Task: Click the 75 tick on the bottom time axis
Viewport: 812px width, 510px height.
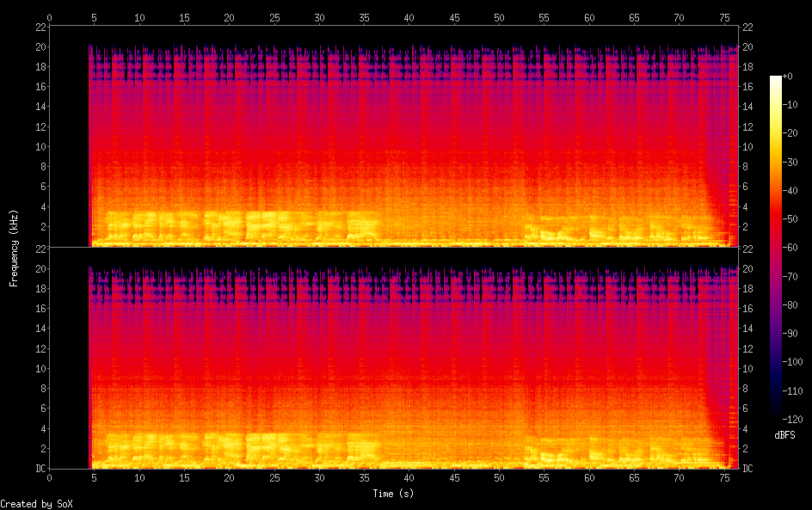Action: tap(723, 477)
